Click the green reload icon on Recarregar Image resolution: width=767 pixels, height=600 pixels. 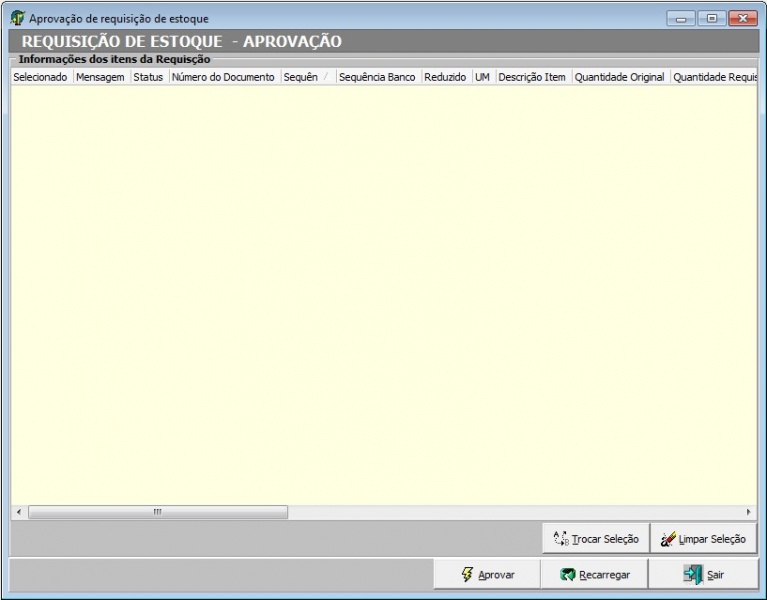(x=568, y=575)
